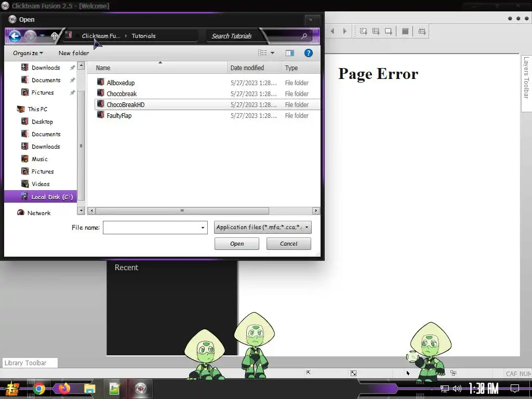
Task: Click the horizontal scrollbar right arrow
Action: pos(316,211)
